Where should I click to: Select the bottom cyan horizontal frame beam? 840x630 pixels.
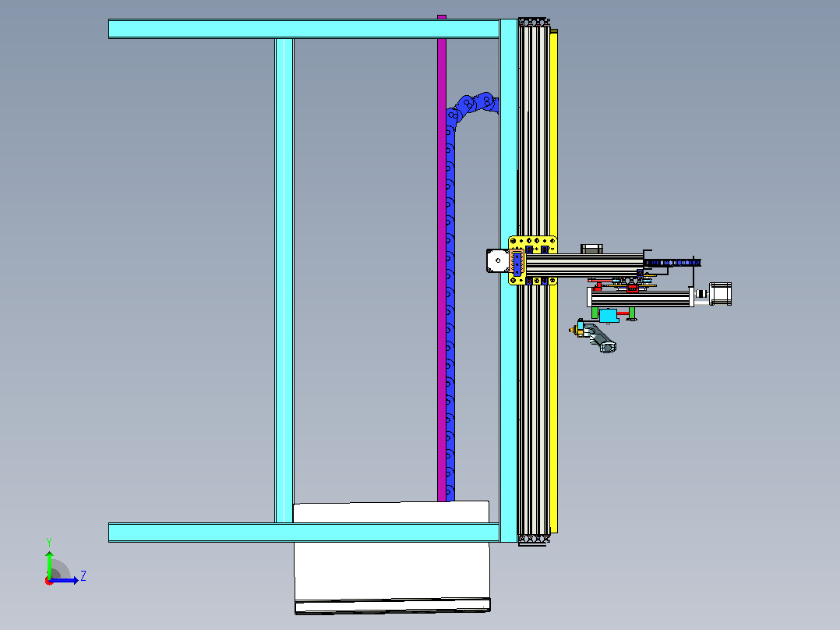(x=304, y=533)
